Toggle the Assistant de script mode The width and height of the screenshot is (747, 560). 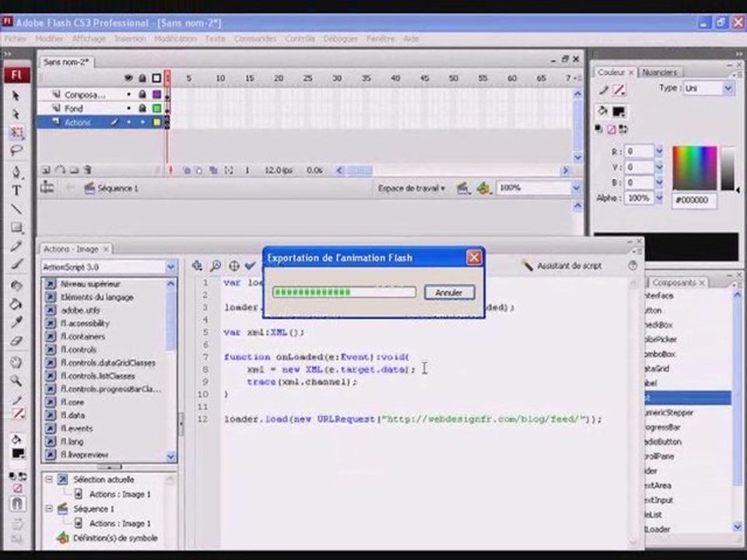coord(561,266)
